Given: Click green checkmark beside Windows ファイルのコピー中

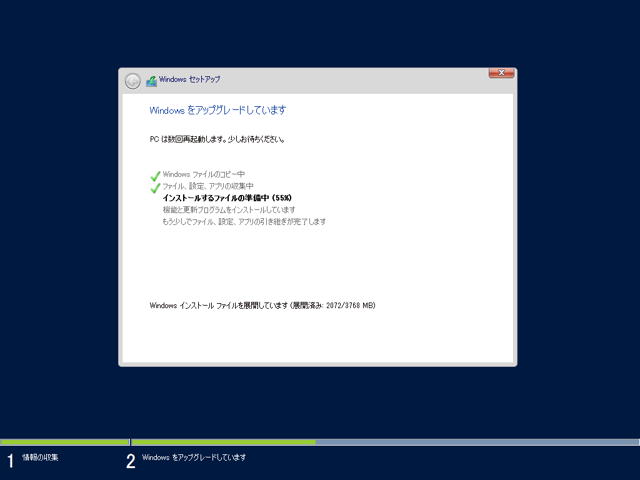Looking at the screenshot, I should 155,176.
